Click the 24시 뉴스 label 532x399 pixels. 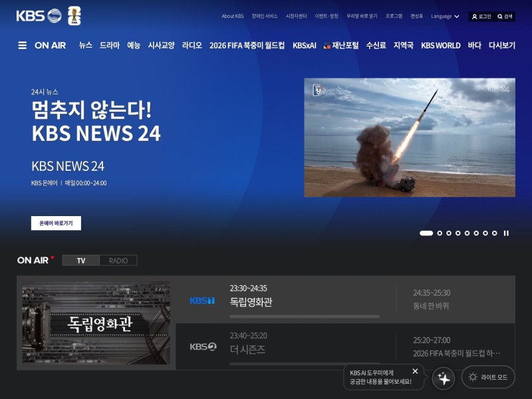pyautogui.click(x=45, y=92)
